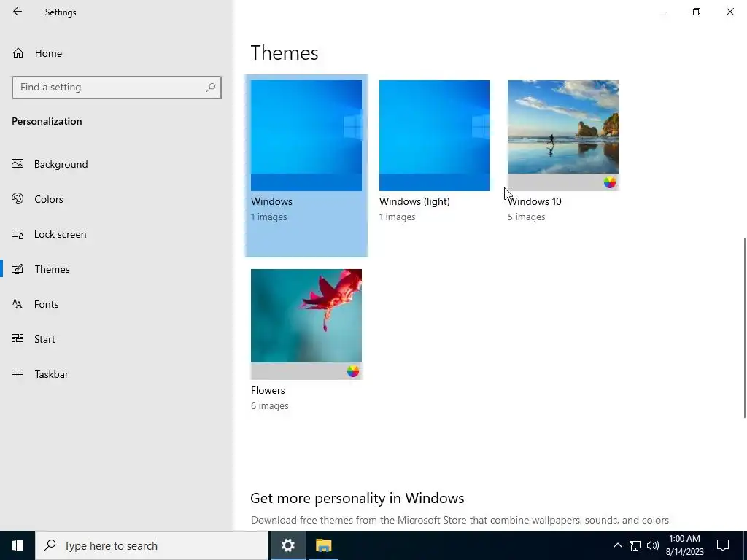Go to the Background settings page
747x560 pixels.
click(117, 164)
